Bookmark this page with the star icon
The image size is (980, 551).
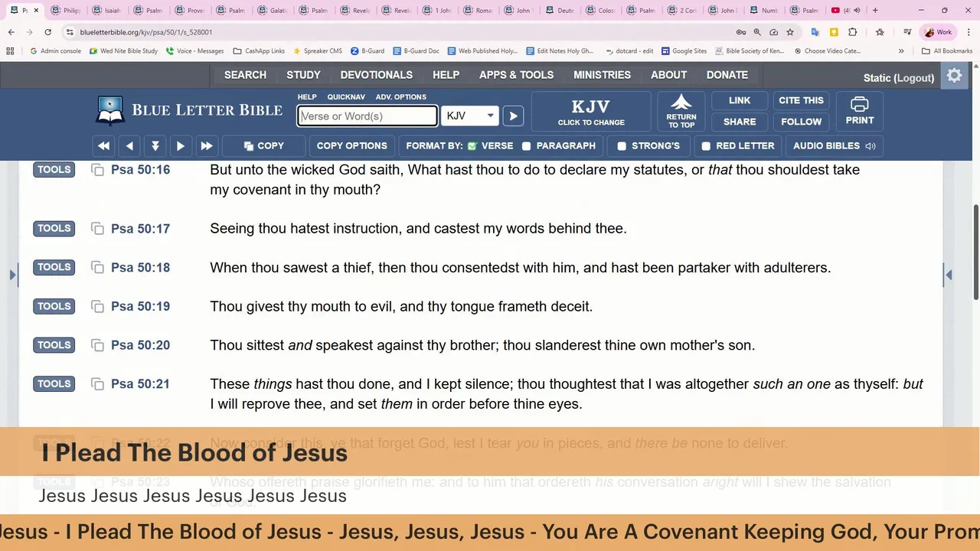click(x=790, y=32)
